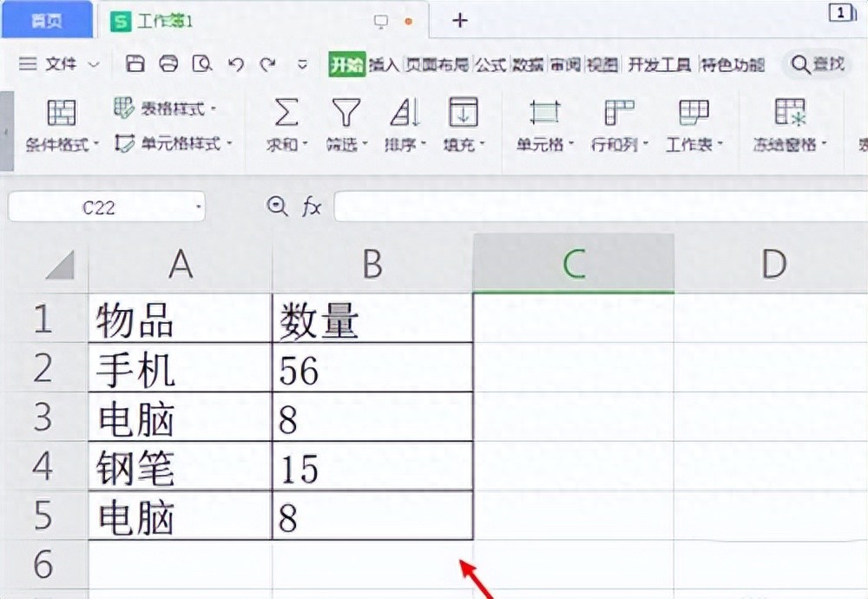Switch to the 插入 tab

[384, 65]
